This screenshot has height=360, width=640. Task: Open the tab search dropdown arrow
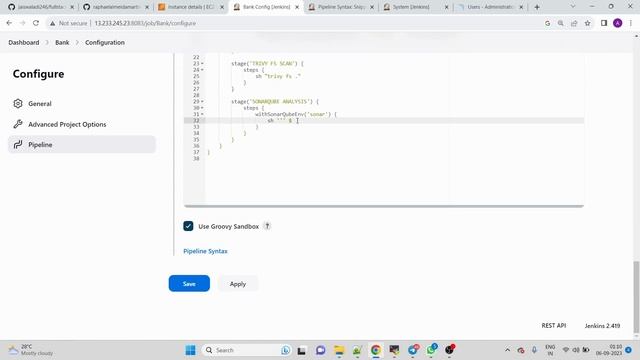pos(573,7)
